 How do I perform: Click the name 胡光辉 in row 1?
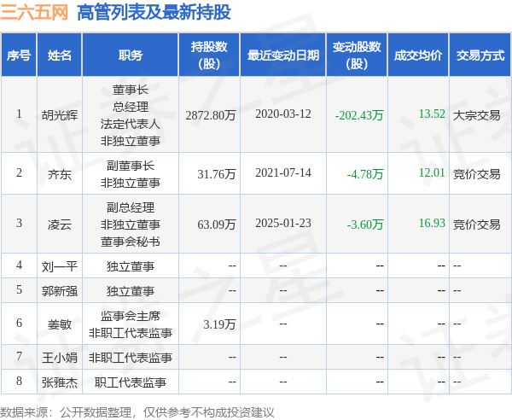click(60, 115)
